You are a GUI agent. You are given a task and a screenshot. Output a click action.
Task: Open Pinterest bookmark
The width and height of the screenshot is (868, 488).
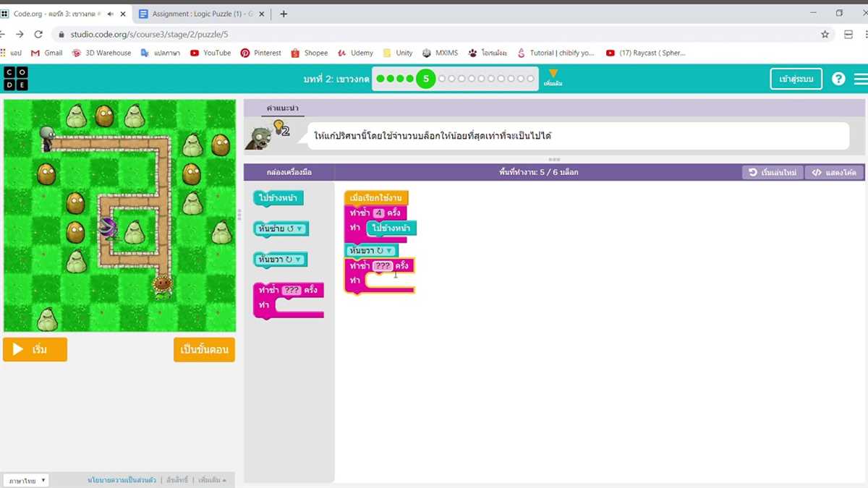click(x=261, y=53)
